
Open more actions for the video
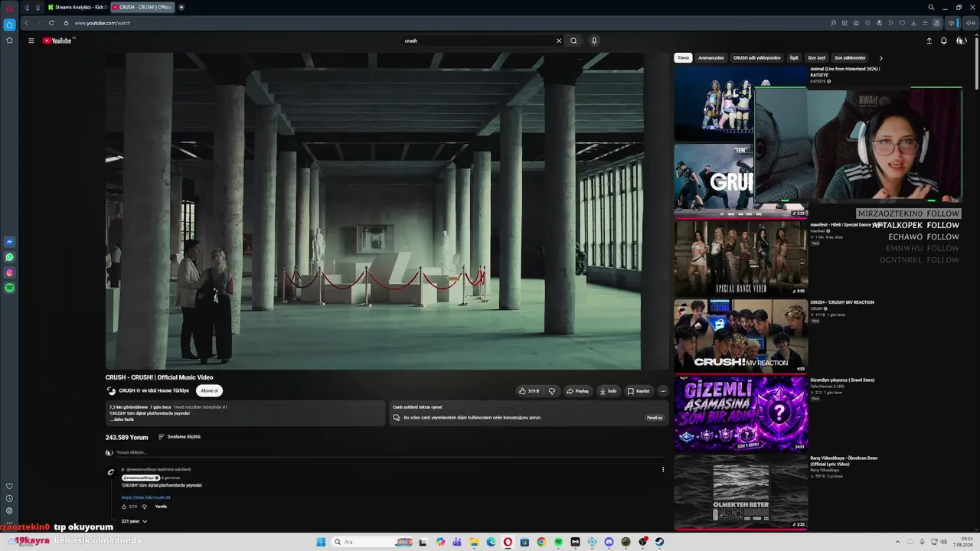pos(663,391)
